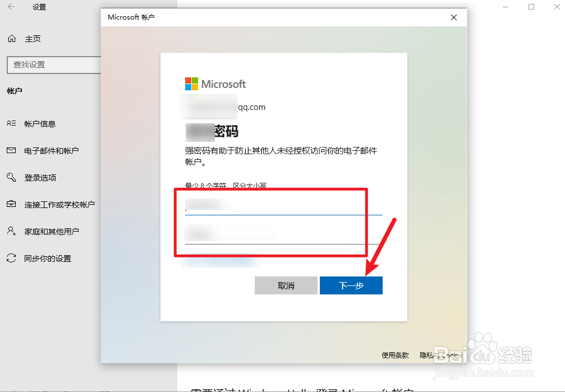Click the 查找设置 search box
This screenshot has height=392, width=565.
[x=54, y=65]
